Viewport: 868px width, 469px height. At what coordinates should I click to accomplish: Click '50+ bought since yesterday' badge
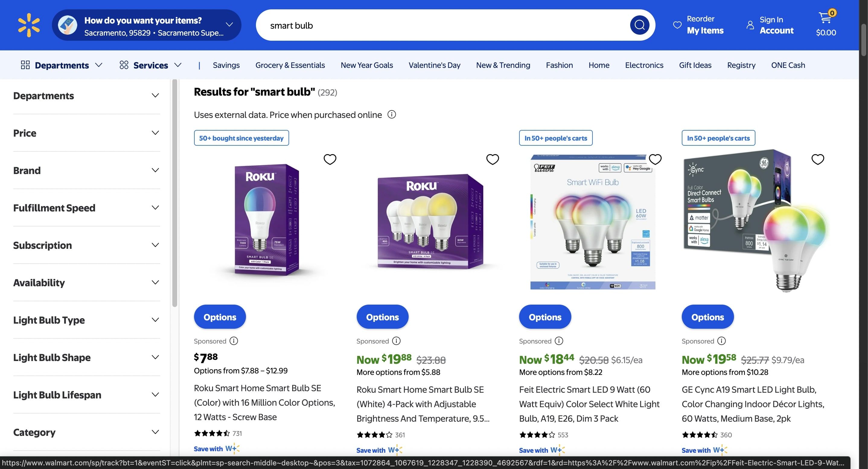[x=241, y=138]
